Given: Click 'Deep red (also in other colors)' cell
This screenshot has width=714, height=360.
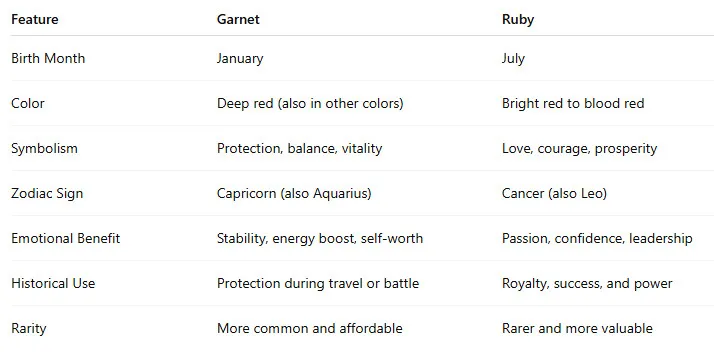Looking at the screenshot, I should (x=310, y=103).
